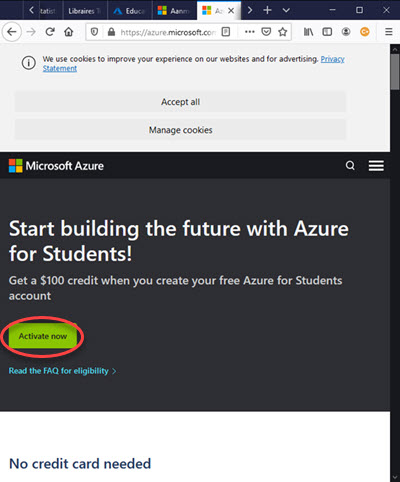400x482 pixels.
Task: Click the padlock site security icon
Action: tap(111, 32)
